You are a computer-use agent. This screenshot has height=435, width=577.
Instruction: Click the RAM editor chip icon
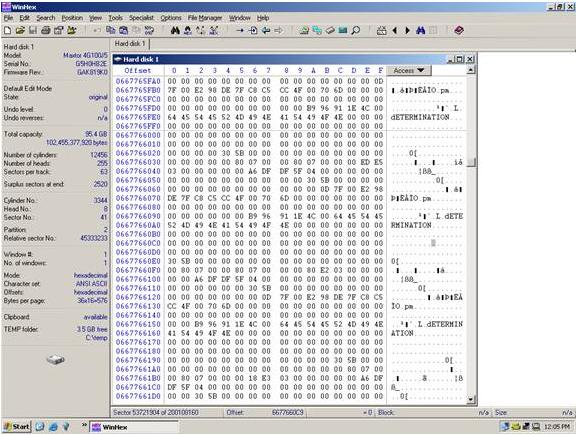coord(343,31)
